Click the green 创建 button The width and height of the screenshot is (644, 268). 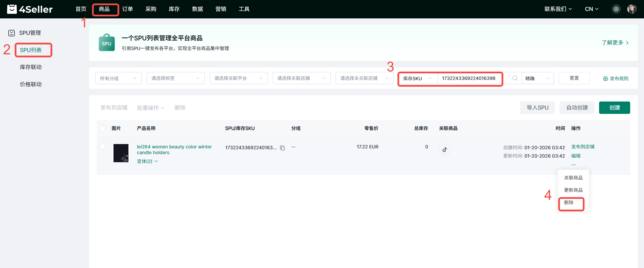(x=614, y=108)
